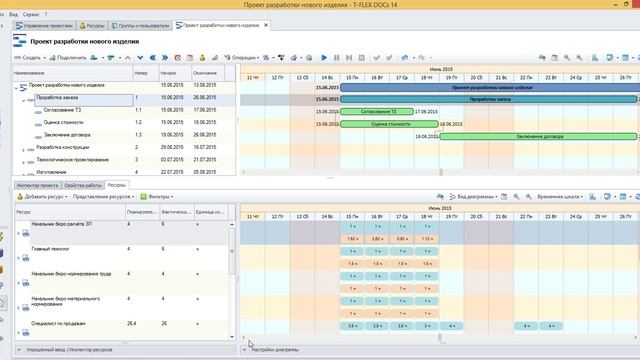Click the red clock icon in project toolbar

coord(178,58)
